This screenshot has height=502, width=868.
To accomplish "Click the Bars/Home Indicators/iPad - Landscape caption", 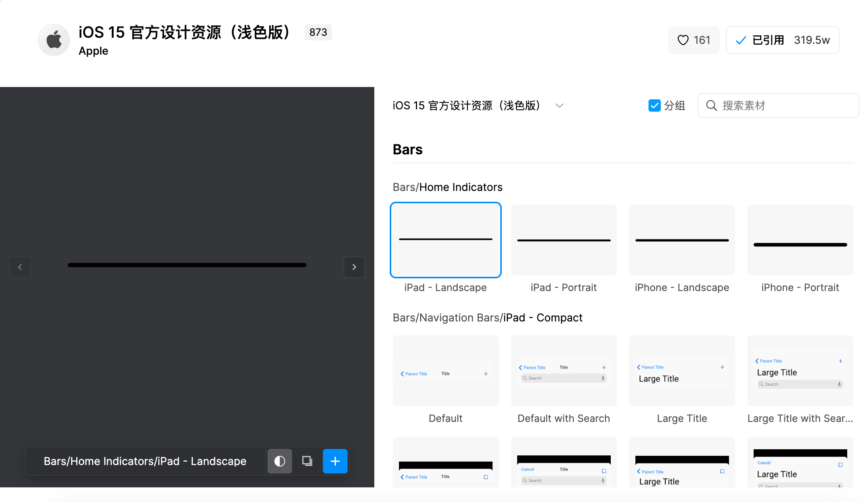I will coord(145,461).
